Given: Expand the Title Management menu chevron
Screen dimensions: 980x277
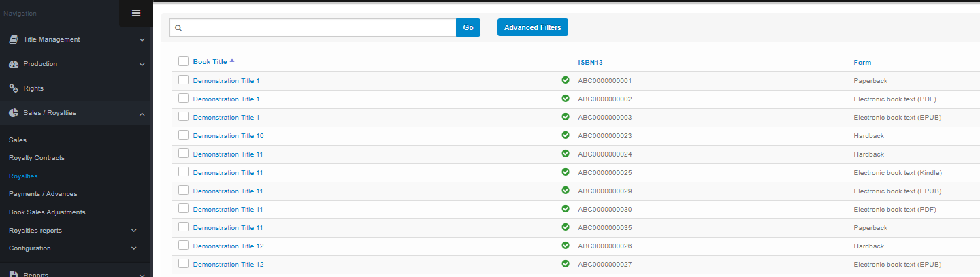Looking at the screenshot, I should (142, 39).
